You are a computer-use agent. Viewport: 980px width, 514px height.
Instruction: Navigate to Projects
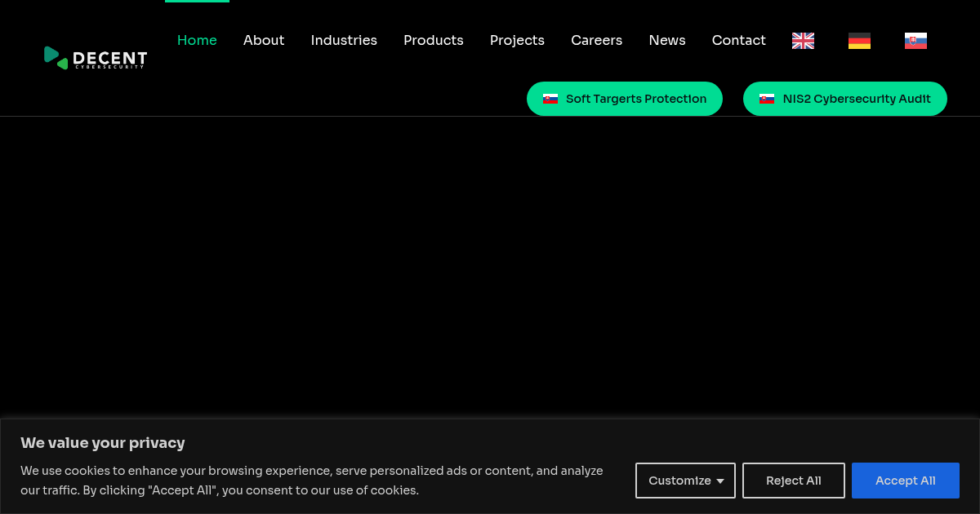[x=517, y=40]
